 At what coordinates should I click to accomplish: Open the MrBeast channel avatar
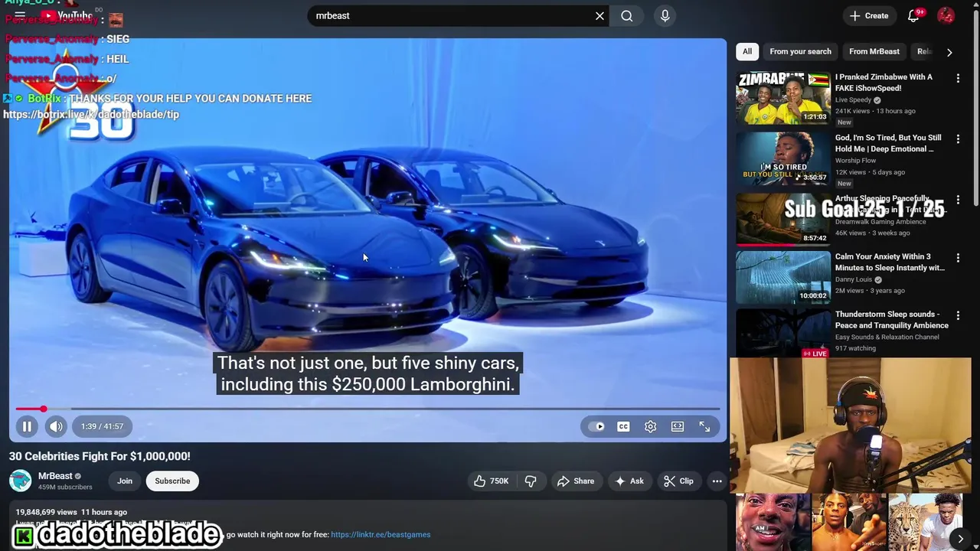click(21, 481)
